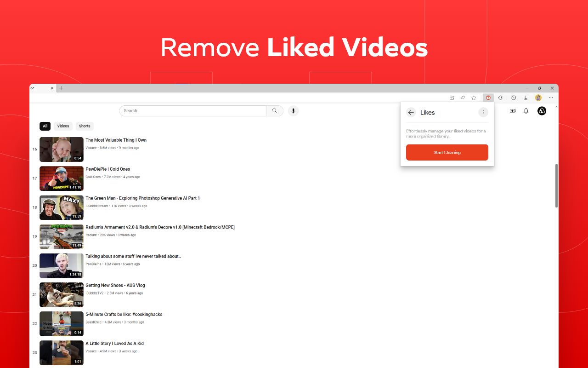The width and height of the screenshot is (588, 368).
Task: Open the PewDiePie channel under video 20
Action: 94,264
